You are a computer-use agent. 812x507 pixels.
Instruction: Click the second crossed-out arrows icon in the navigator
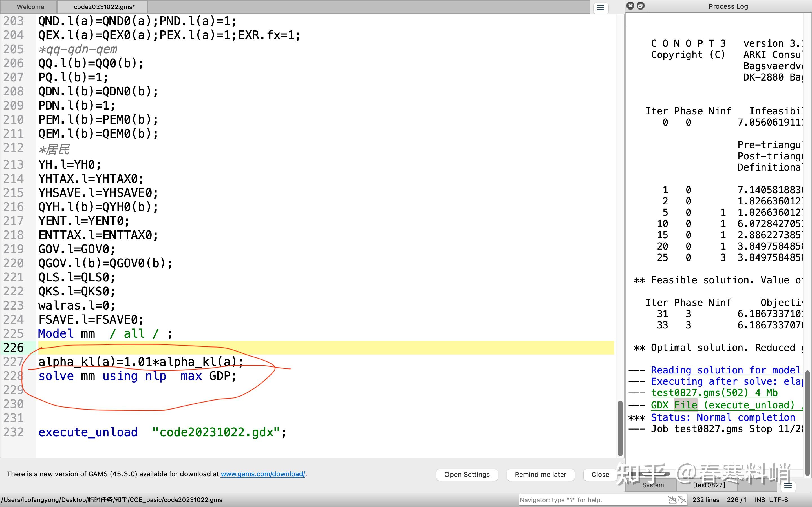[682, 500]
